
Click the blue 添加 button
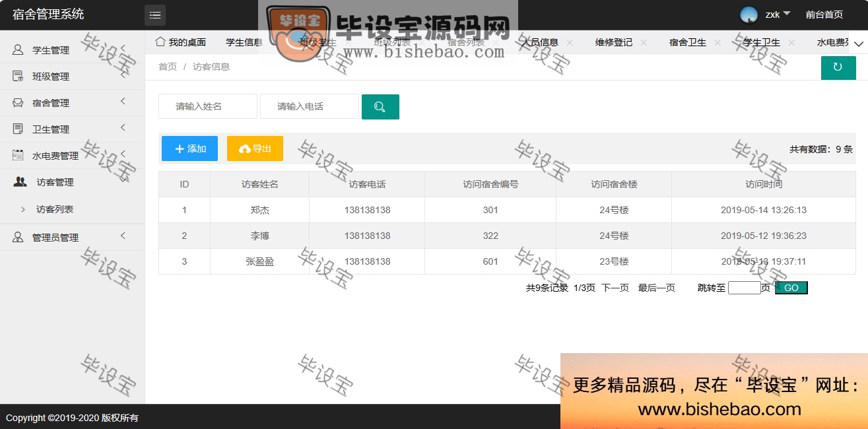(x=189, y=148)
